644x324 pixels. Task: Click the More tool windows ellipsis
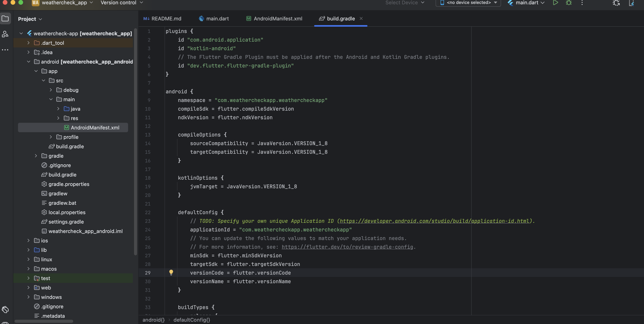point(5,50)
